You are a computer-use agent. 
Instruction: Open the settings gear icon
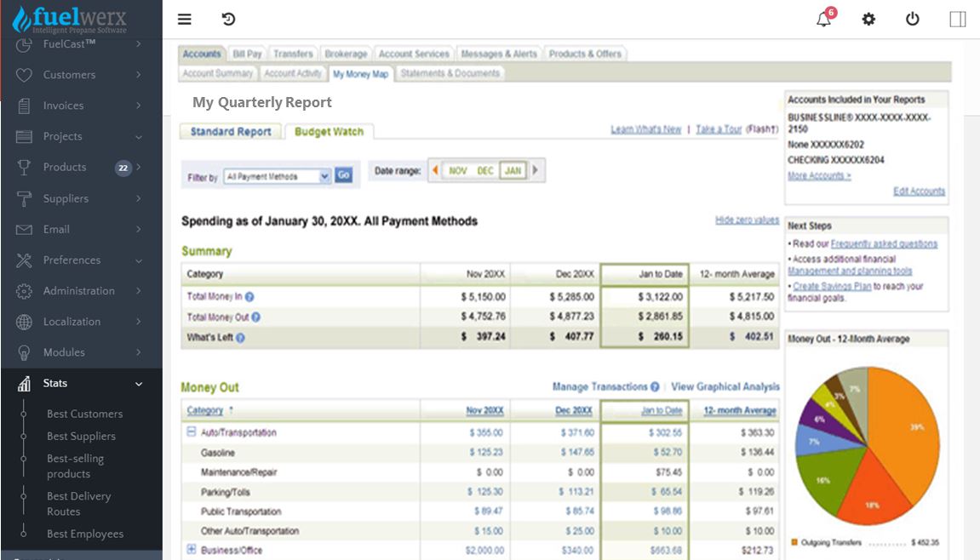point(868,20)
